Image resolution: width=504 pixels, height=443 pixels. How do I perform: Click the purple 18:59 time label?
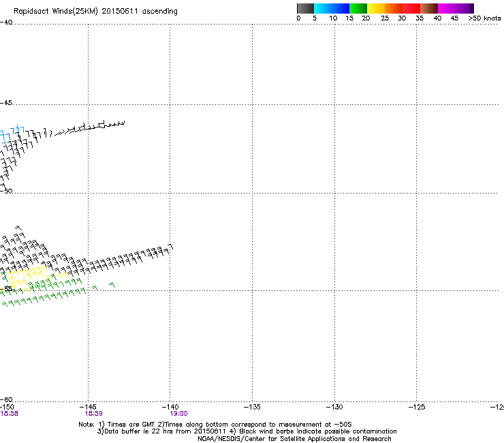coord(93,414)
